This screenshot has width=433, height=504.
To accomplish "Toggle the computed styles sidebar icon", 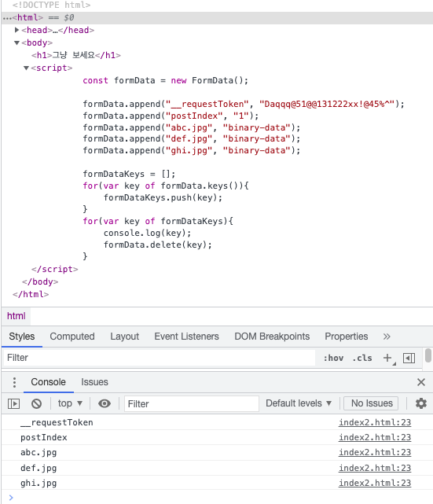I will (x=409, y=358).
